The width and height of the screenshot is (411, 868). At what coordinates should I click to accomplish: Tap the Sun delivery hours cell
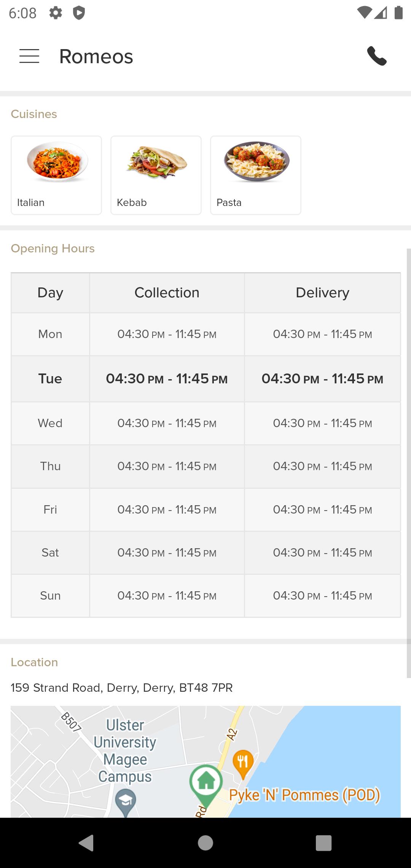(322, 596)
